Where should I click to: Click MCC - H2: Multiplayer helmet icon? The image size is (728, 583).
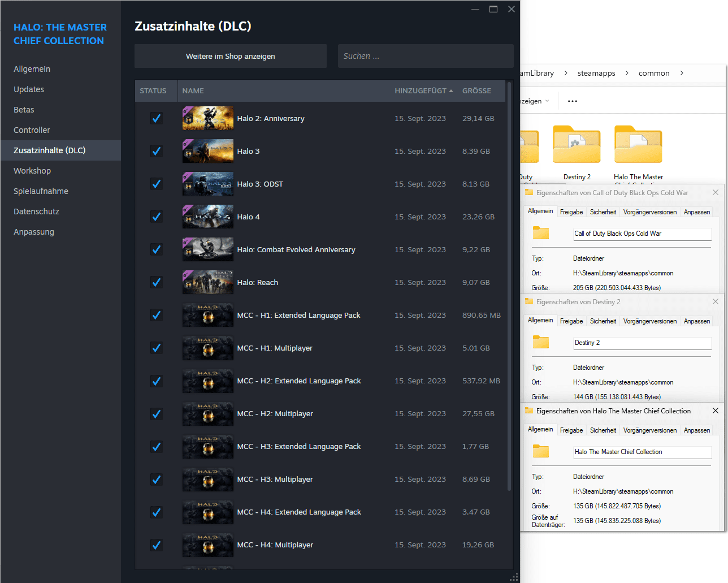[x=207, y=413]
